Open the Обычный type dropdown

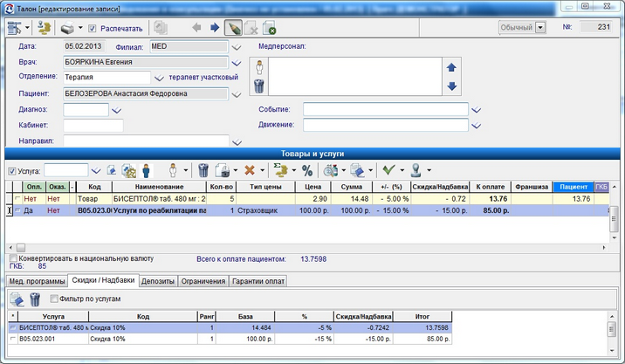coord(540,28)
